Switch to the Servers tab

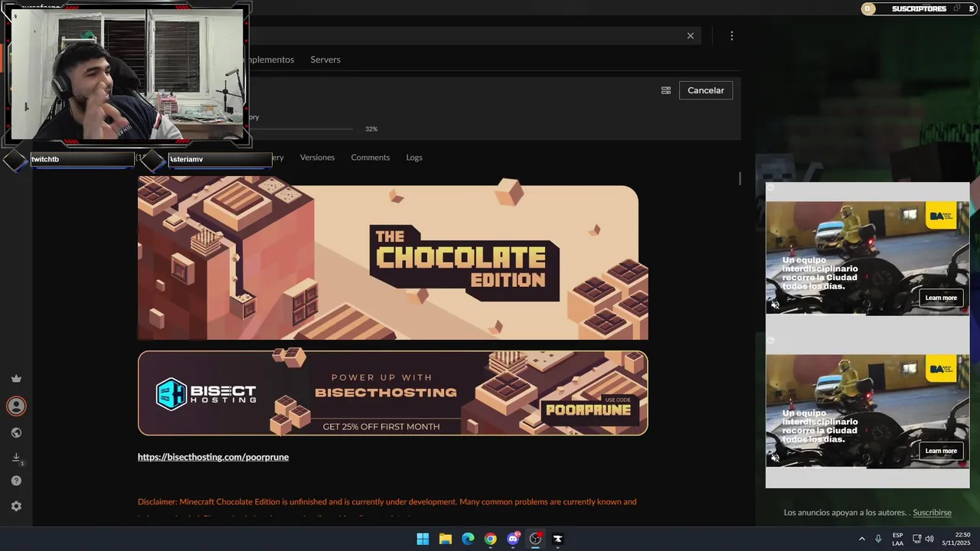tap(325, 60)
